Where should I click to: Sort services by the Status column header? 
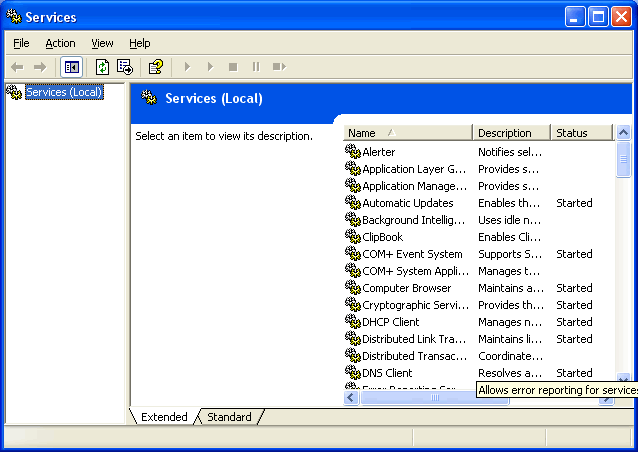click(x=580, y=133)
